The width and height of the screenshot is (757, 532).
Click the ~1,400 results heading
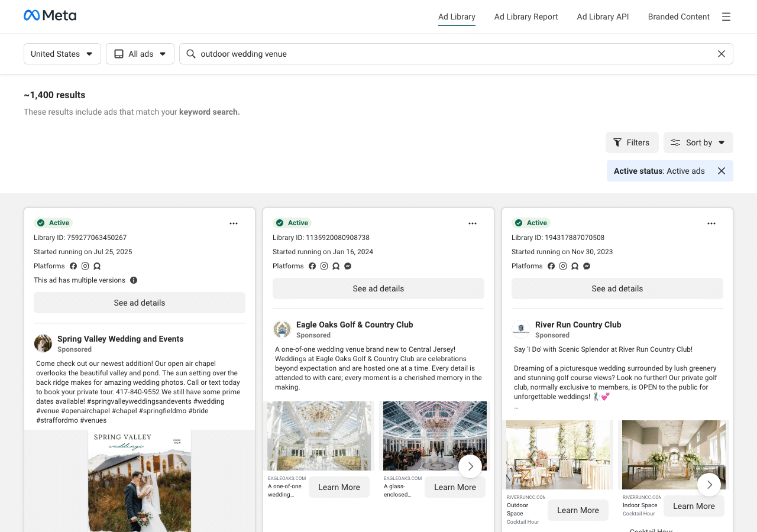[x=54, y=95]
